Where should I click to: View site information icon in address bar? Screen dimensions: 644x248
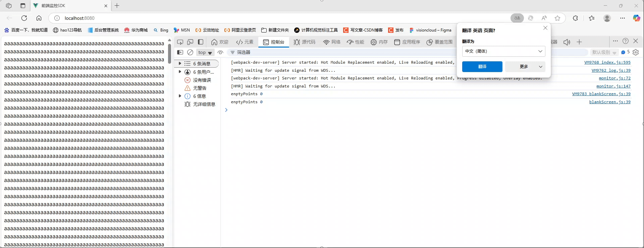point(57,18)
